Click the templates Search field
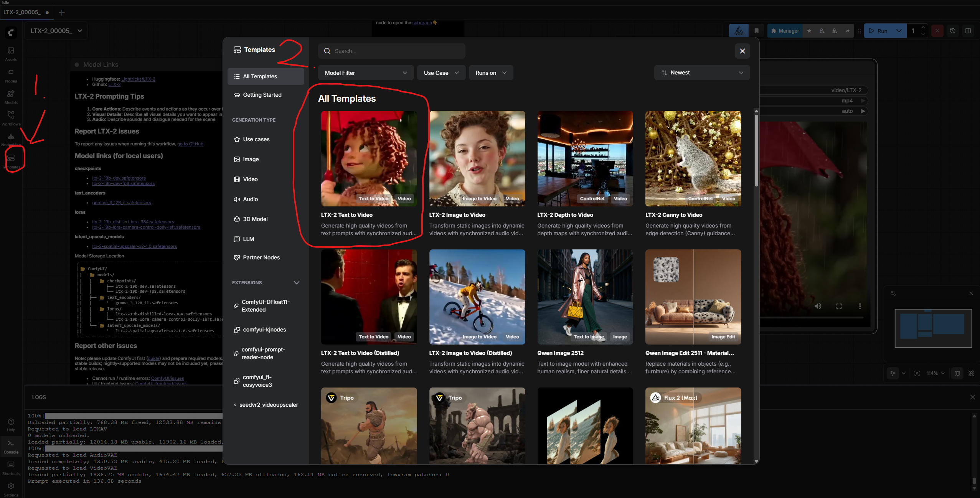Viewport: 980px width, 498px height. 391,51
